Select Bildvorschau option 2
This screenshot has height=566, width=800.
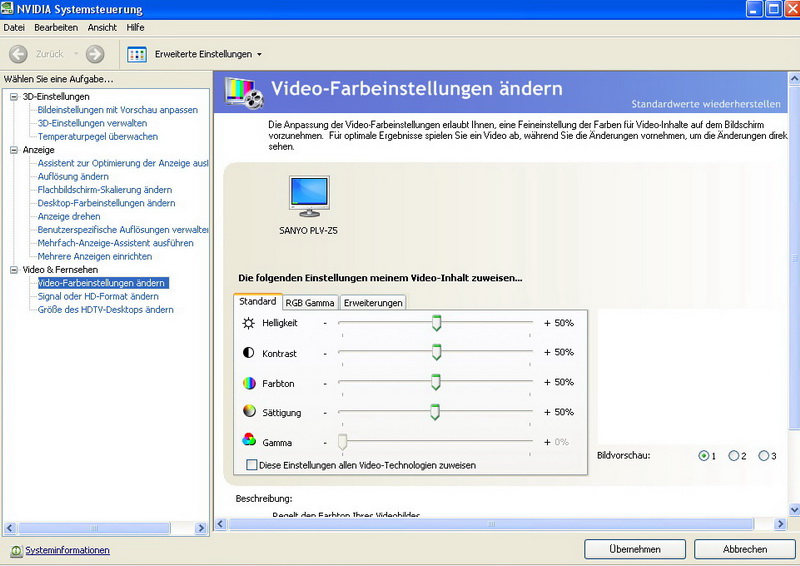734,456
